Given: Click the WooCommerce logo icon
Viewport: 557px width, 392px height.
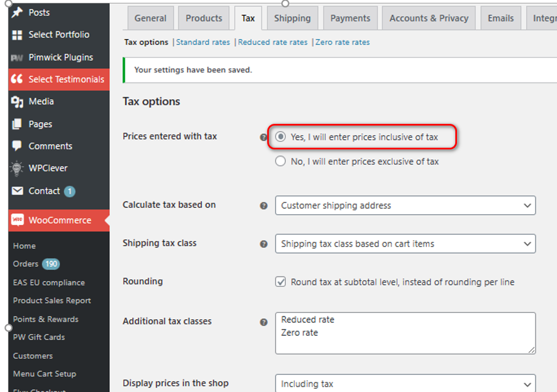Looking at the screenshot, I should point(17,220).
